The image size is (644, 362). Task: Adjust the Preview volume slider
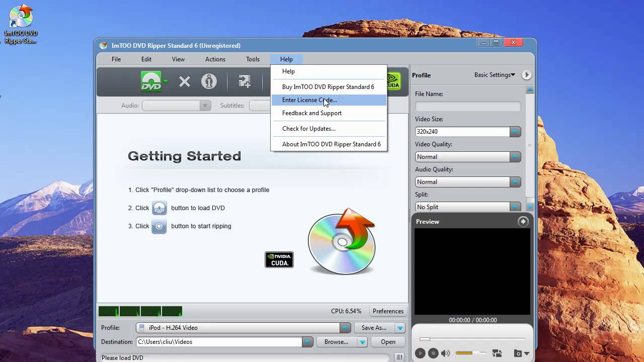pyautogui.click(x=471, y=353)
